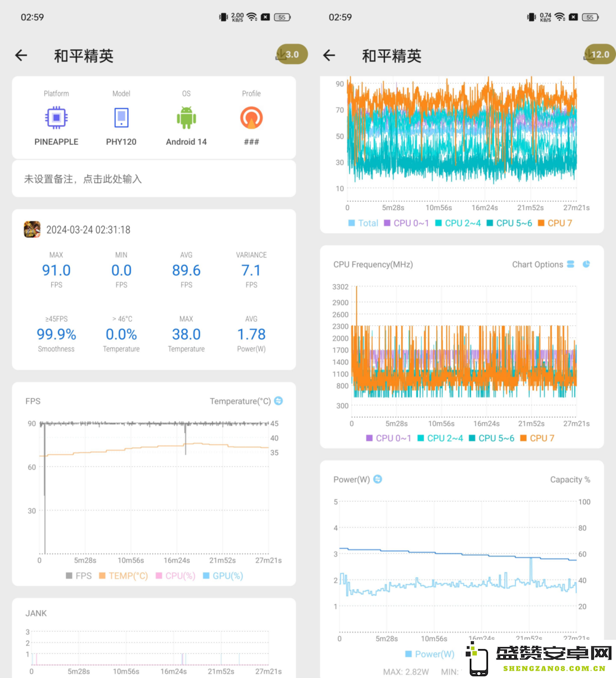Click the 和平精英 title on the right screen

392,55
